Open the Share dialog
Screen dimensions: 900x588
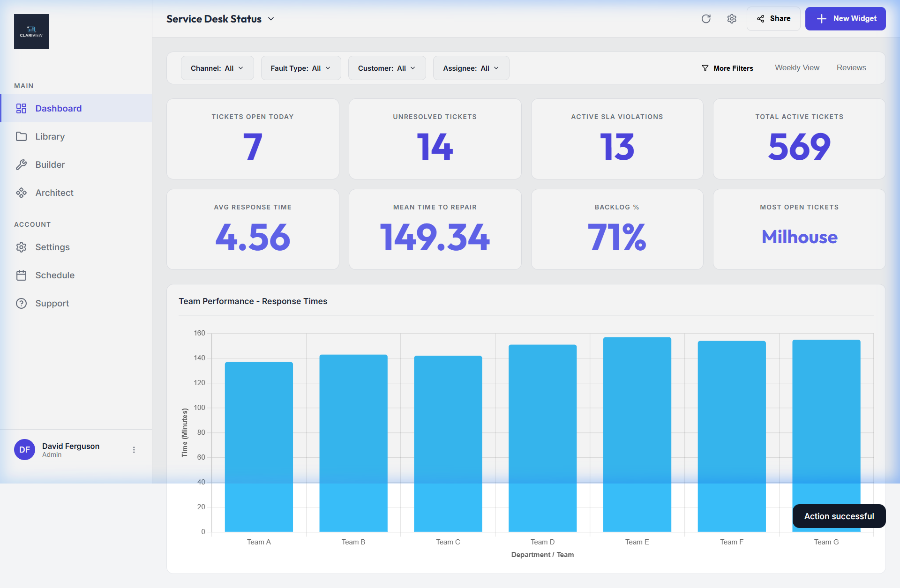tap(773, 19)
